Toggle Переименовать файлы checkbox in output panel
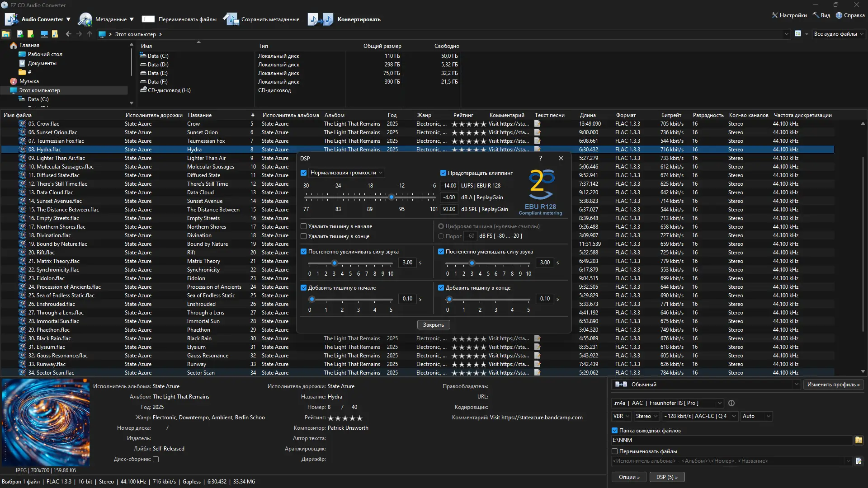 615,451
